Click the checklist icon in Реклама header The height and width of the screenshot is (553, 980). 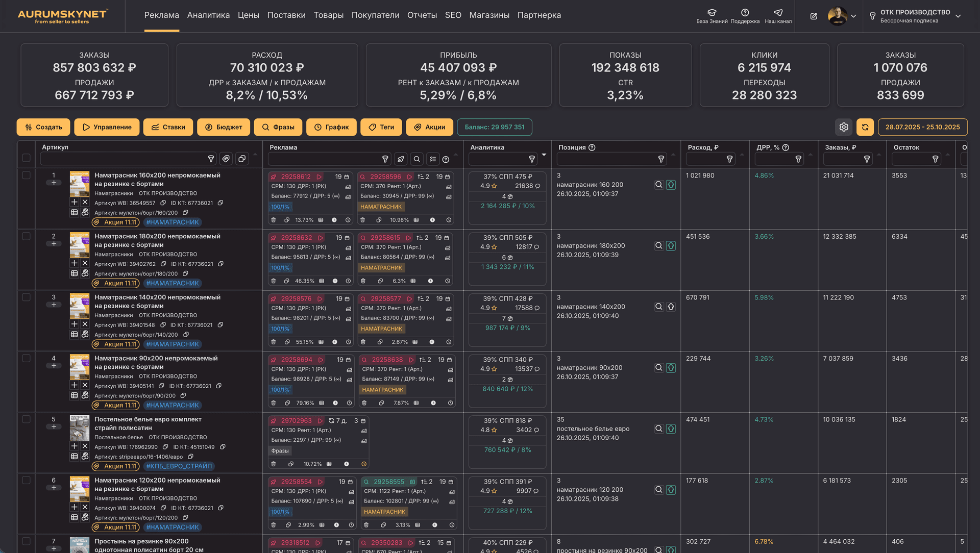(x=433, y=159)
